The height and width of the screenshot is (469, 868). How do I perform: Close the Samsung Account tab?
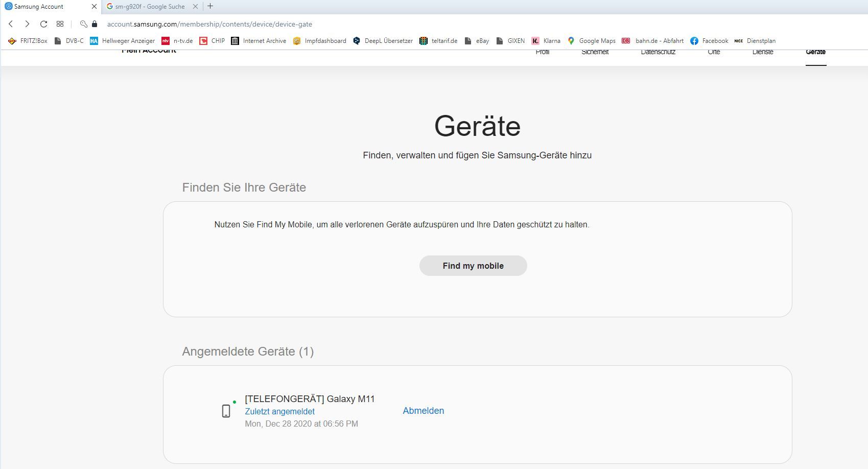click(94, 7)
